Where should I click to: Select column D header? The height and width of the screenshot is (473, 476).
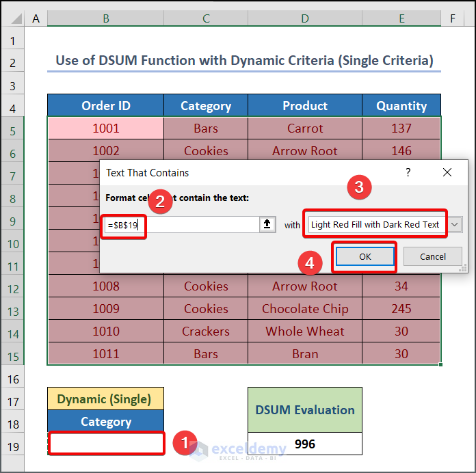click(305, 18)
